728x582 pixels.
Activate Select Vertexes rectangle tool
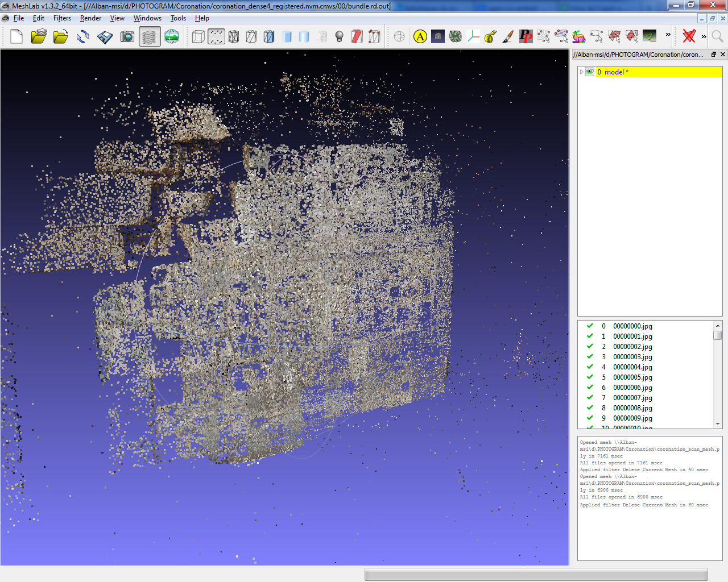[597, 37]
